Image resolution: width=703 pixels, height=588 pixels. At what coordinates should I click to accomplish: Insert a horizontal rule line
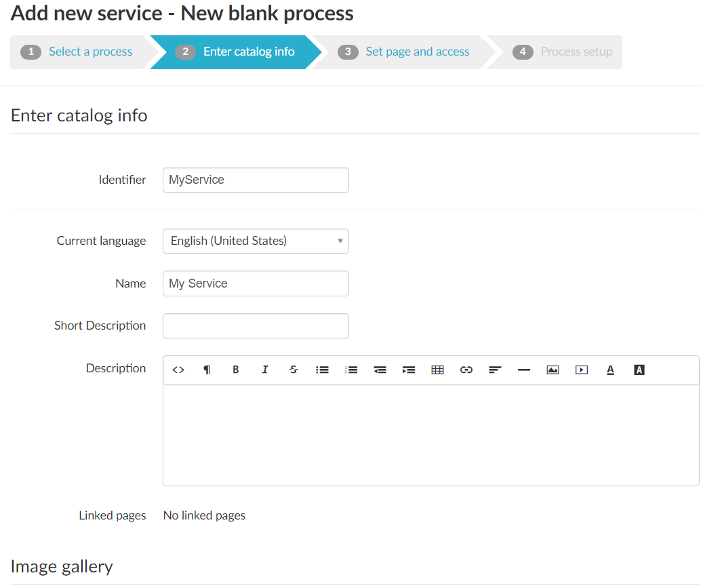coord(524,370)
